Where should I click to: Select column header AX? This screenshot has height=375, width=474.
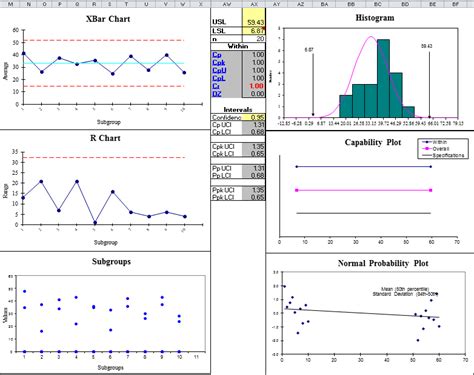click(x=254, y=4)
